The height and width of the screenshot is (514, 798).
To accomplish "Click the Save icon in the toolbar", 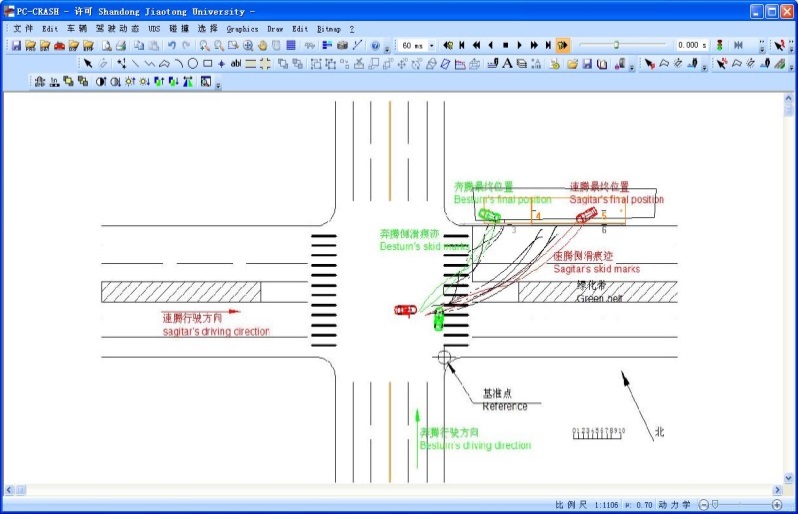I will pos(16,46).
